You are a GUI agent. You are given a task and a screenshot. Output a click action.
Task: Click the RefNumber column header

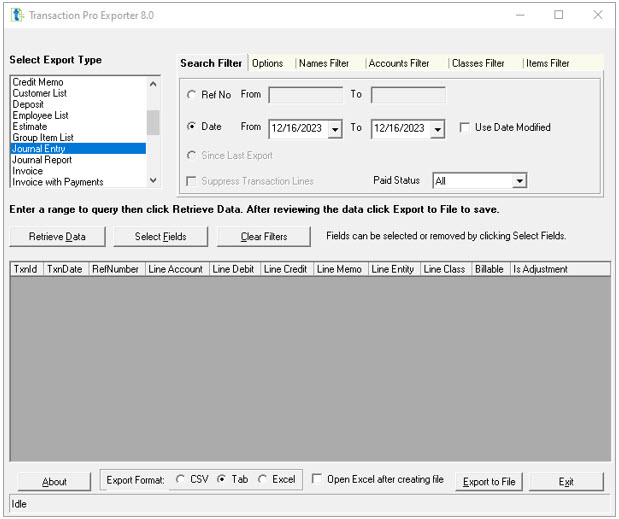click(x=117, y=269)
